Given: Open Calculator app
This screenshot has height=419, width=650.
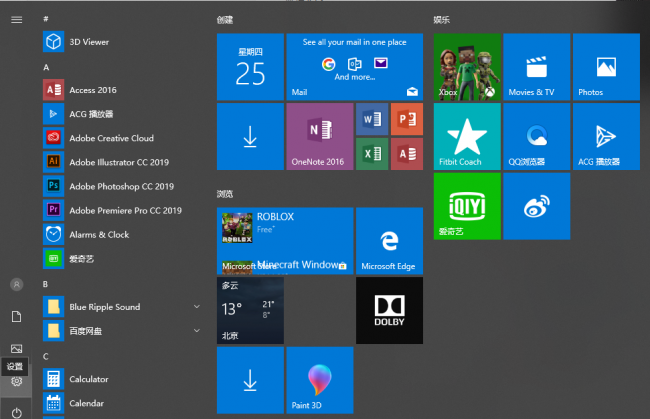Looking at the screenshot, I should coord(121,379).
